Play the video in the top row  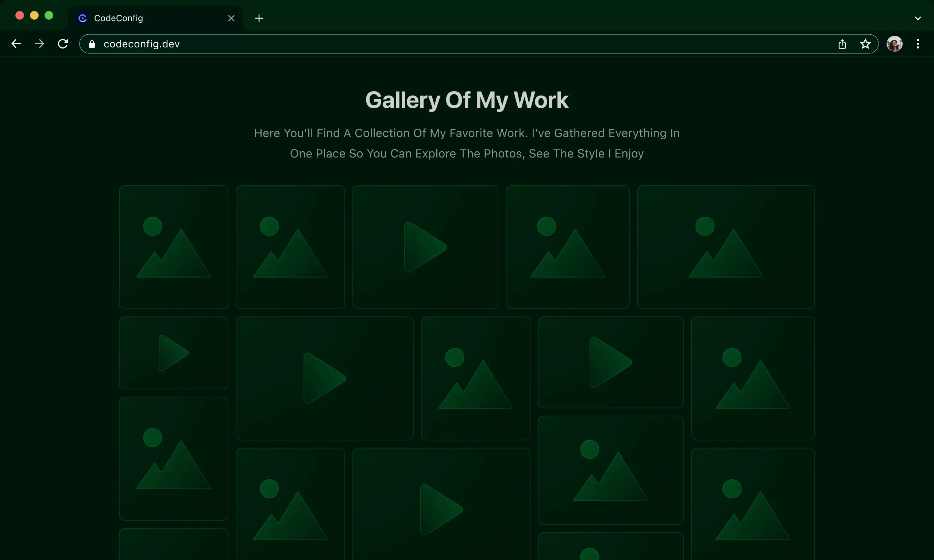pos(425,247)
